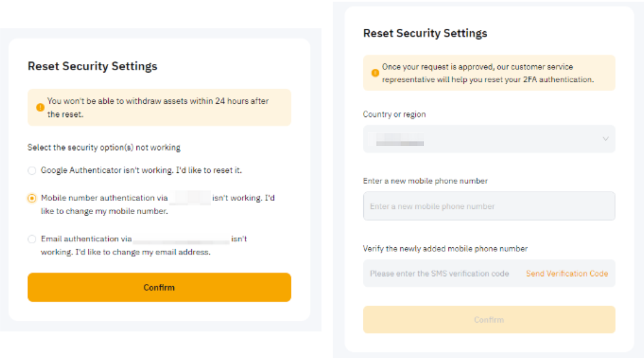Screen dimensions: 644x358
Task: Select Mobile number authentication radio button
Action: pyautogui.click(x=32, y=198)
